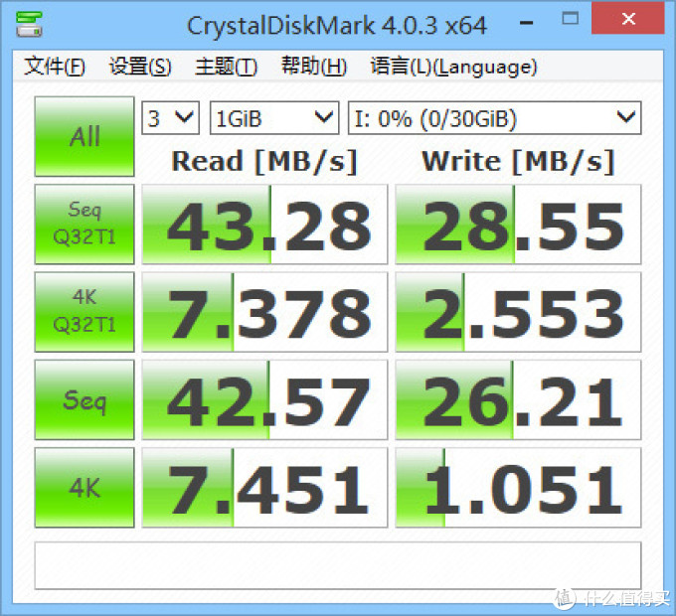
Task: Expand the 1GiB test size dropdown
Action: [274, 118]
